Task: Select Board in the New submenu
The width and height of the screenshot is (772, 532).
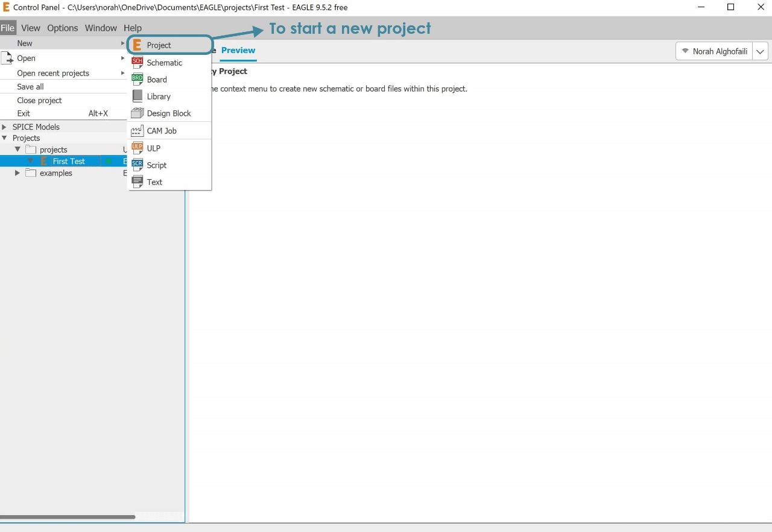Action: pyautogui.click(x=169, y=80)
